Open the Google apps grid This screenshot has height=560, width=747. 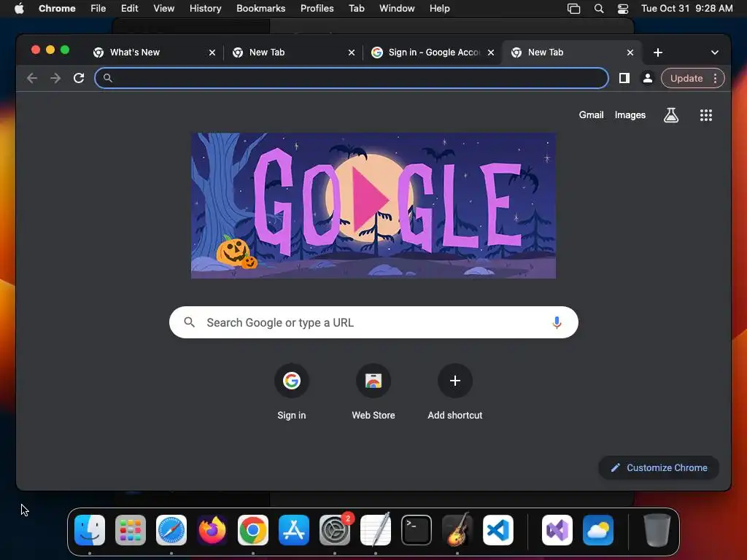(705, 114)
